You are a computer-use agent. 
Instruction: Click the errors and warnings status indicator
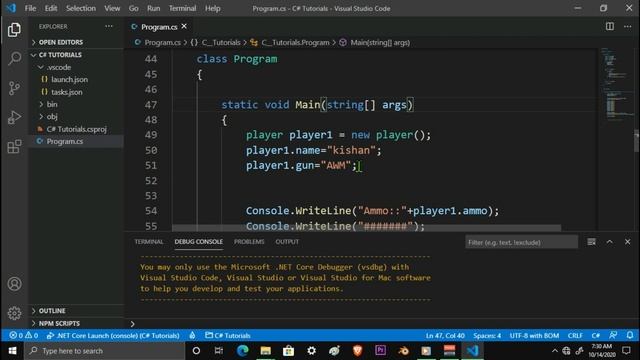[24, 336]
